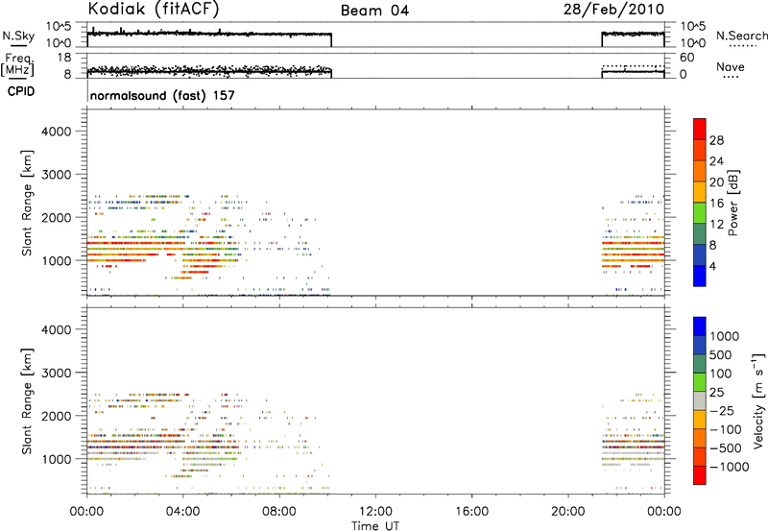
Task: Pick the Velocity segment between 500 and 1000
Action: [x=700, y=345]
